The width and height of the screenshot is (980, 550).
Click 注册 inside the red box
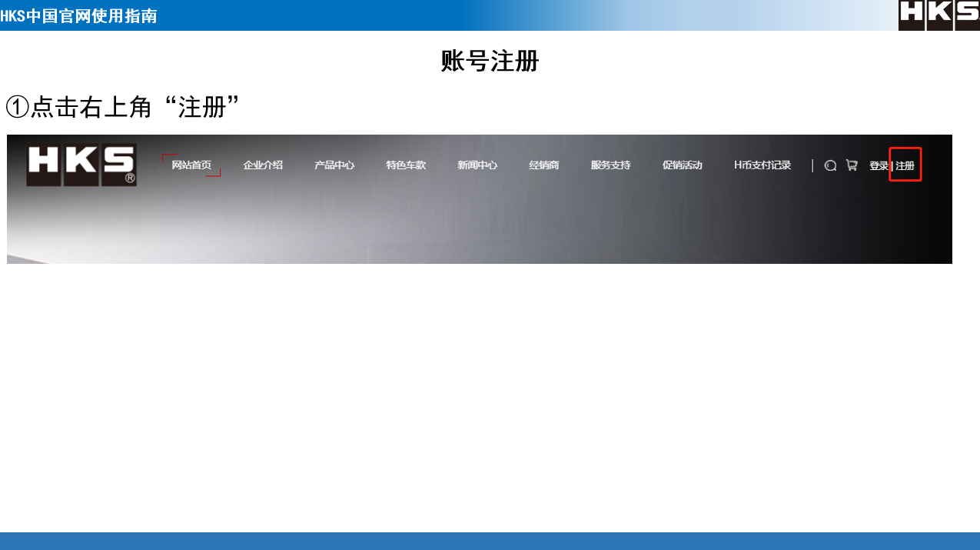(x=905, y=166)
